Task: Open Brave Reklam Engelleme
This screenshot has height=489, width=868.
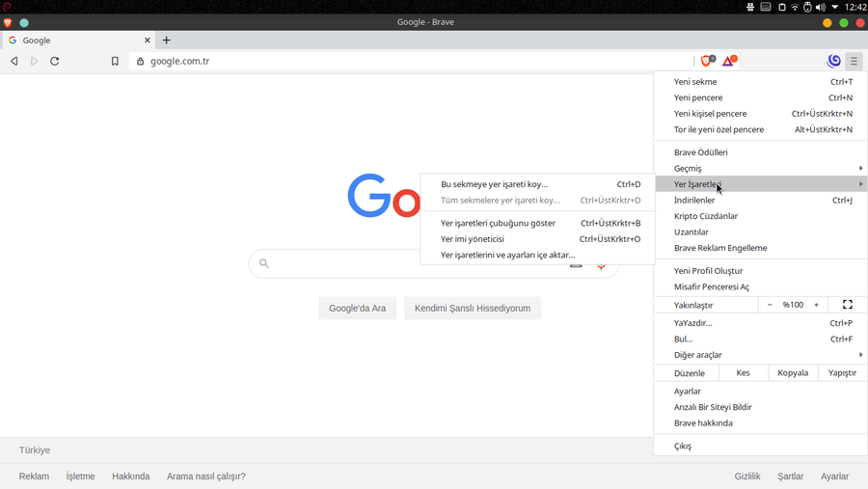Action: tap(761, 248)
